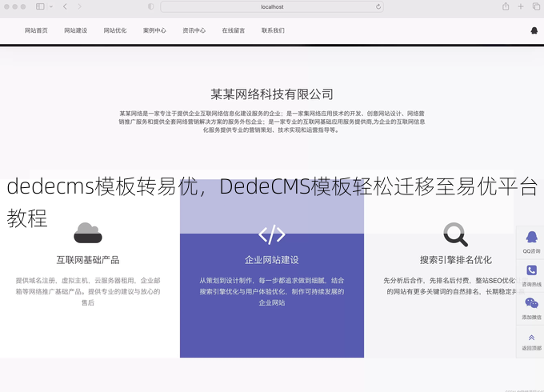Open the 网站优化 nav item
The height and width of the screenshot is (392, 544).
(115, 30)
